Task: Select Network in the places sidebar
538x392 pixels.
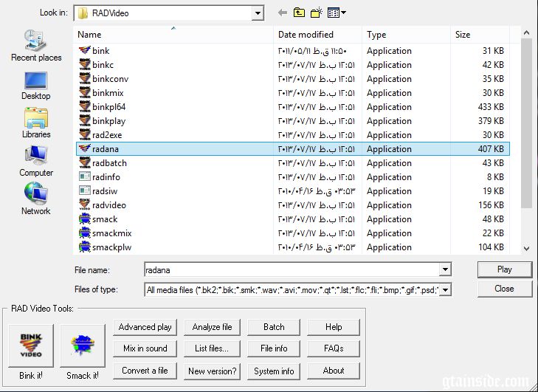Action: 36,199
